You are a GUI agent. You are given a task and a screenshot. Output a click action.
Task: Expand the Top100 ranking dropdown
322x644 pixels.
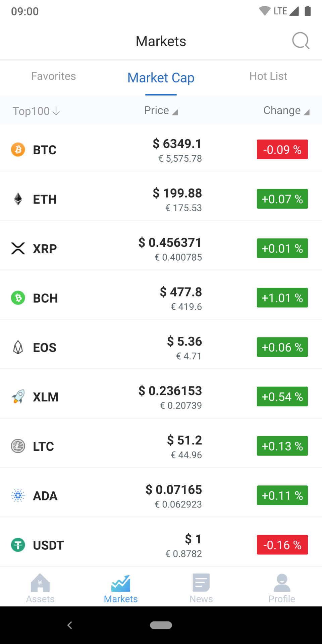coord(36,111)
